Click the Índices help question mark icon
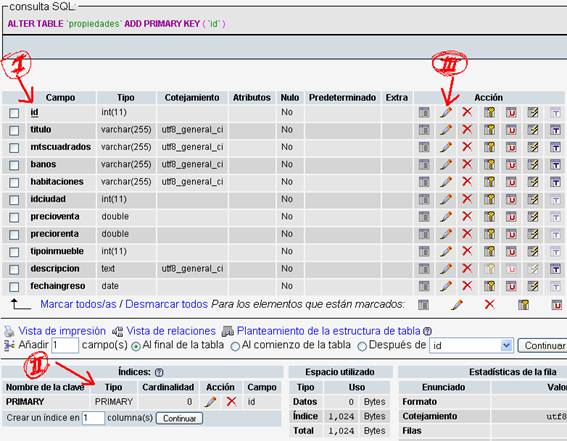The height and width of the screenshot is (441, 567). click(159, 372)
